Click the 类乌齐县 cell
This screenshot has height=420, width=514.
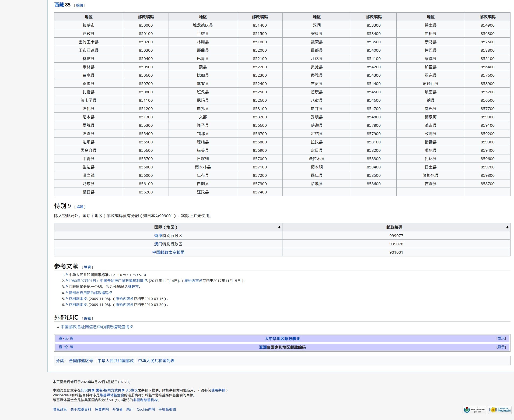89,150
